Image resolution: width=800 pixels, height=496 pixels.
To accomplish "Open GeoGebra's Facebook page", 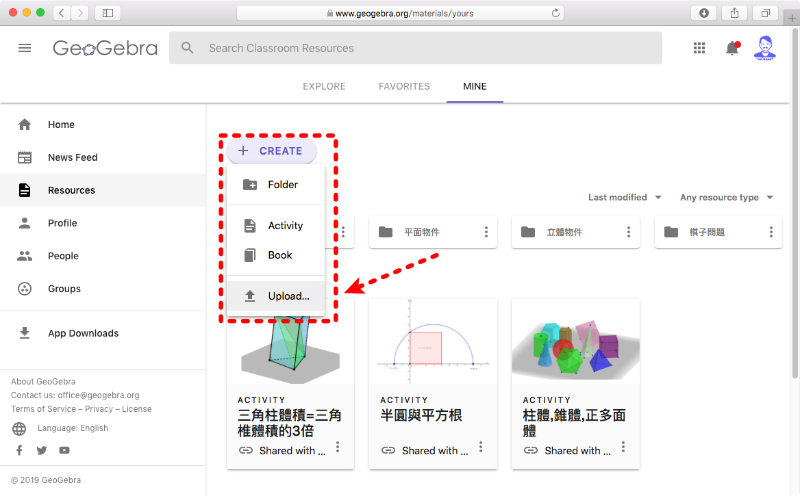I will (x=19, y=450).
